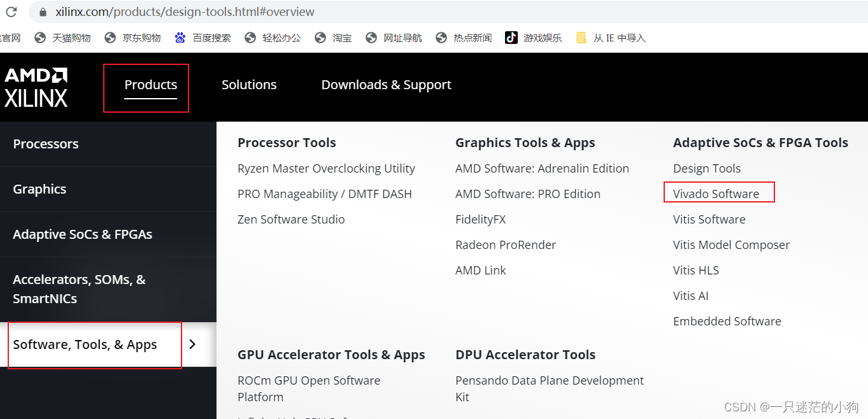Open the 网址导航 bookmark

(x=394, y=38)
